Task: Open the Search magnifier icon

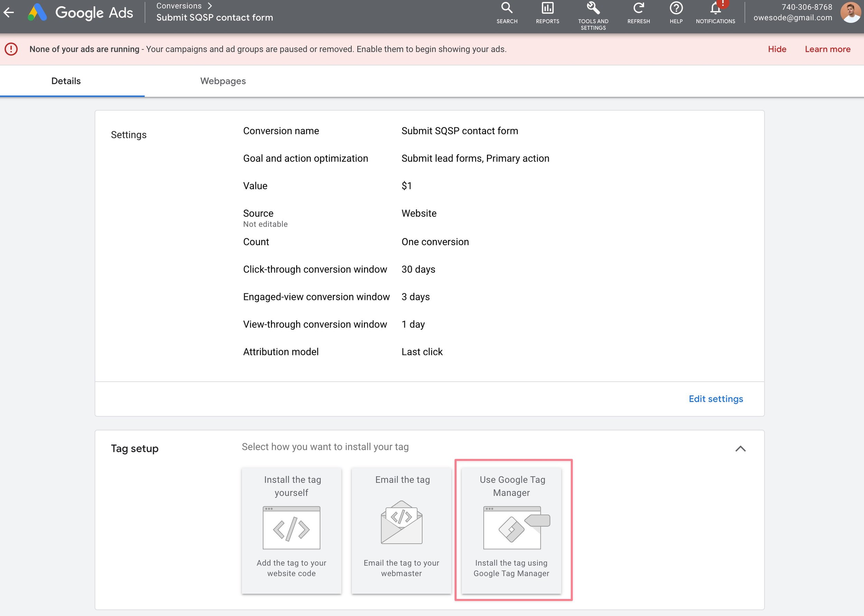Action: click(507, 8)
